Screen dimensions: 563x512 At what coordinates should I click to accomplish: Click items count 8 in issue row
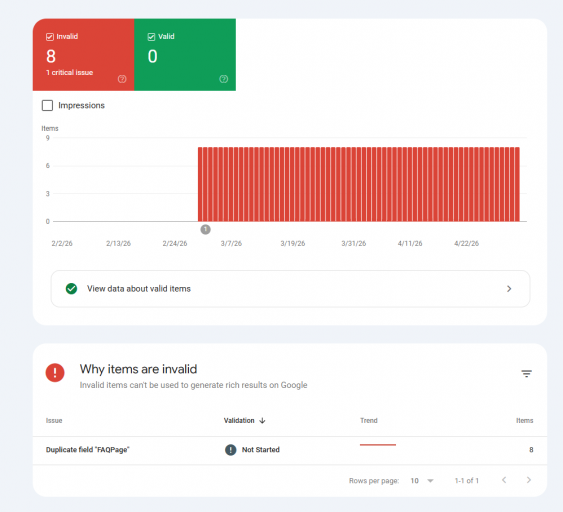point(531,450)
